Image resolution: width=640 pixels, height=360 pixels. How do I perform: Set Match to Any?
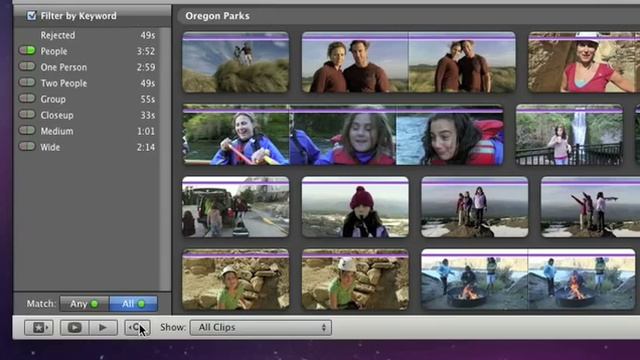point(84,304)
